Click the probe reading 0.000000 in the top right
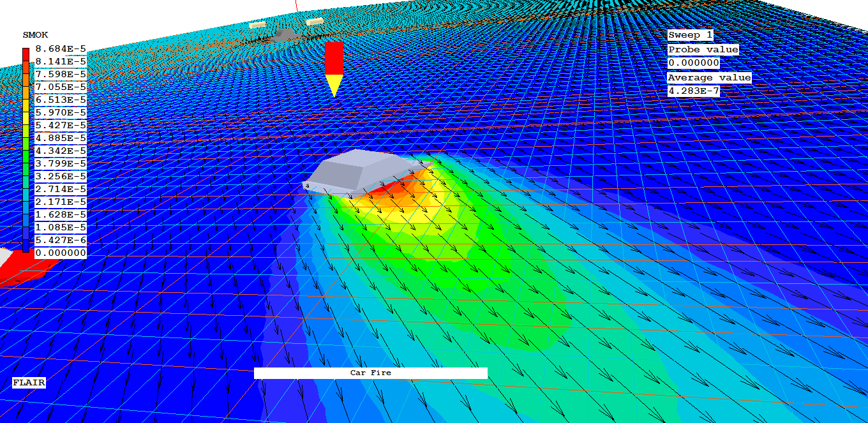Viewport: 868px width, 423px height. (x=693, y=63)
